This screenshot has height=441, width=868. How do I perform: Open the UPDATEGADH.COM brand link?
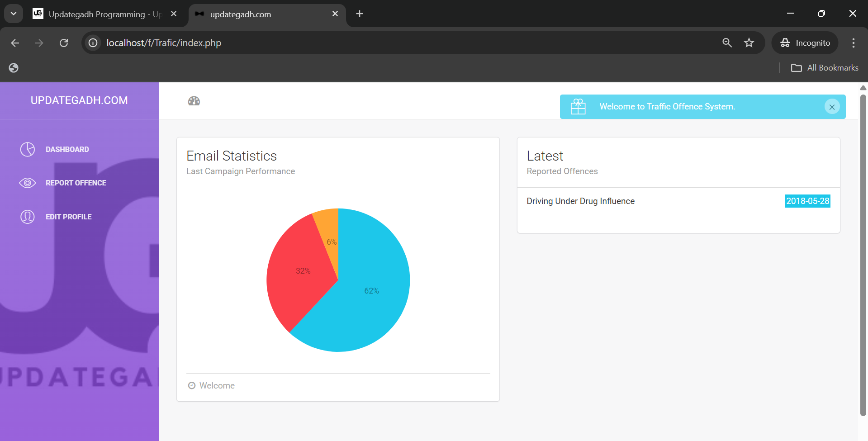click(79, 100)
